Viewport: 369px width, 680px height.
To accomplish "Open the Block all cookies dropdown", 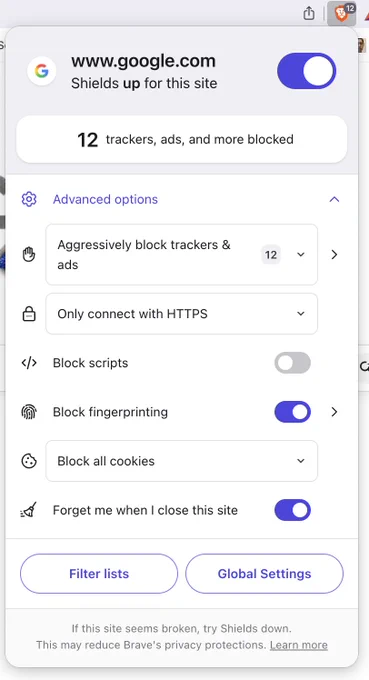I will pyautogui.click(x=181, y=461).
